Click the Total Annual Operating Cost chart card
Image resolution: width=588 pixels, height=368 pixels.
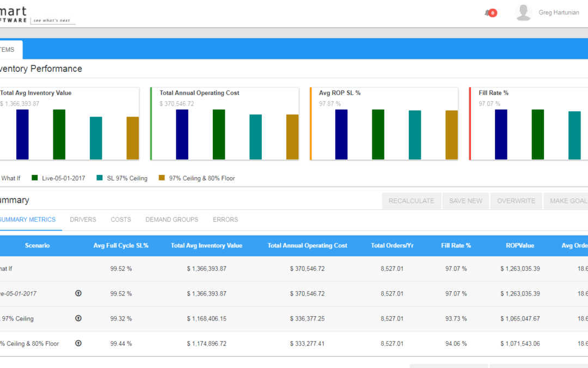pyautogui.click(x=224, y=124)
